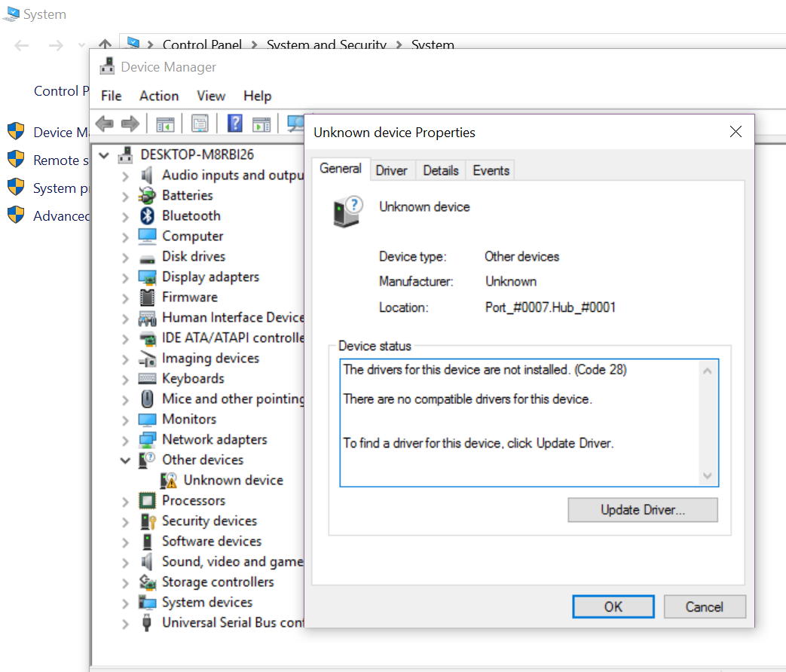Click the Device status scrollbar down arrow
This screenshot has width=786, height=672.
tap(708, 475)
